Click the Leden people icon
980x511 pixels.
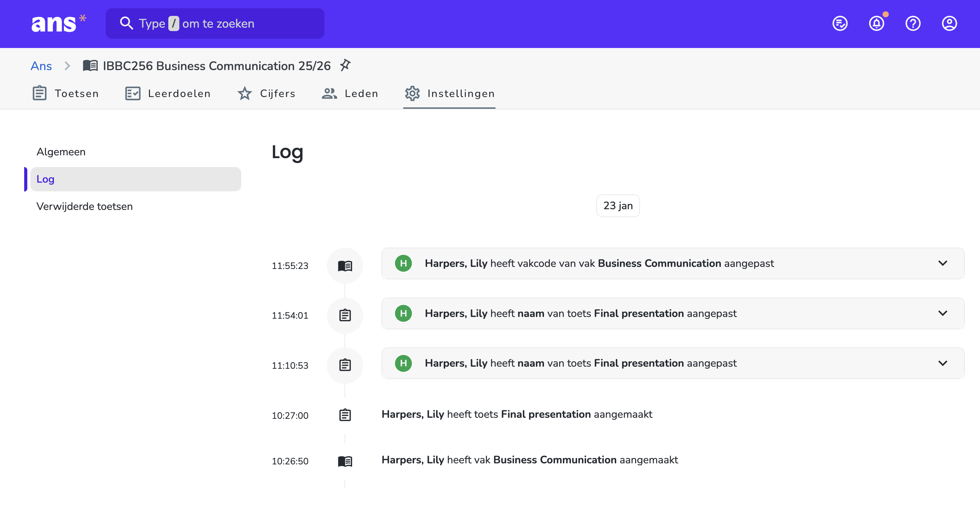coord(329,93)
